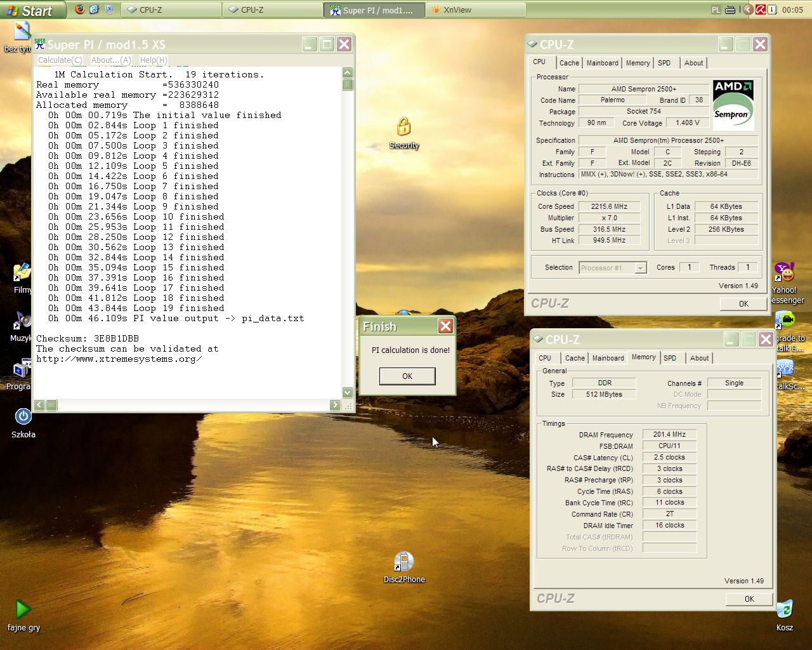Screen dimensions: 812x650
Task: Click the keyboard icon in the tray
Action: pos(730,10)
